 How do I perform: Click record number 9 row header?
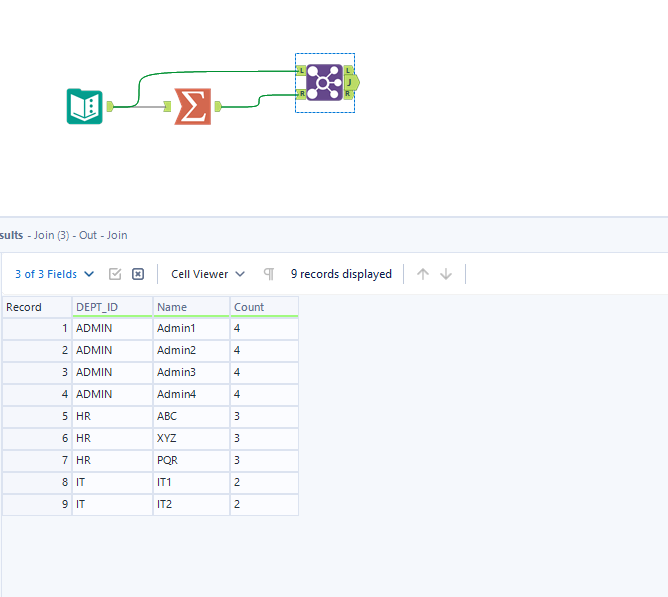pyautogui.click(x=37, y=505)
